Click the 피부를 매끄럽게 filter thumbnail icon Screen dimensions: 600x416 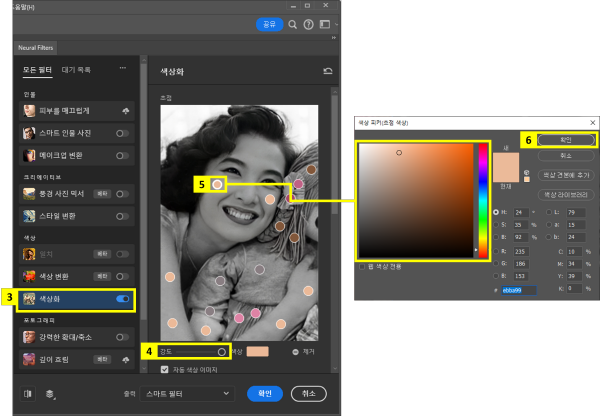(29, 111)
